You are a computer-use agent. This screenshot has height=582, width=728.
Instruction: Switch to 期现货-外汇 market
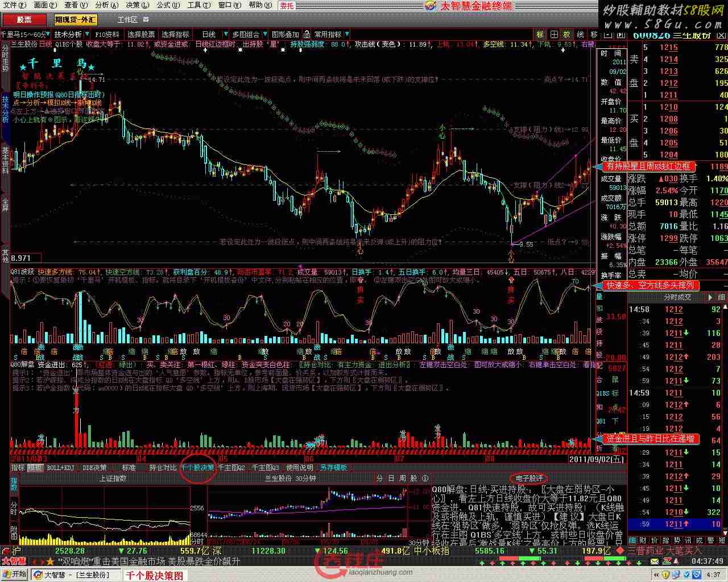pos(75,20)
